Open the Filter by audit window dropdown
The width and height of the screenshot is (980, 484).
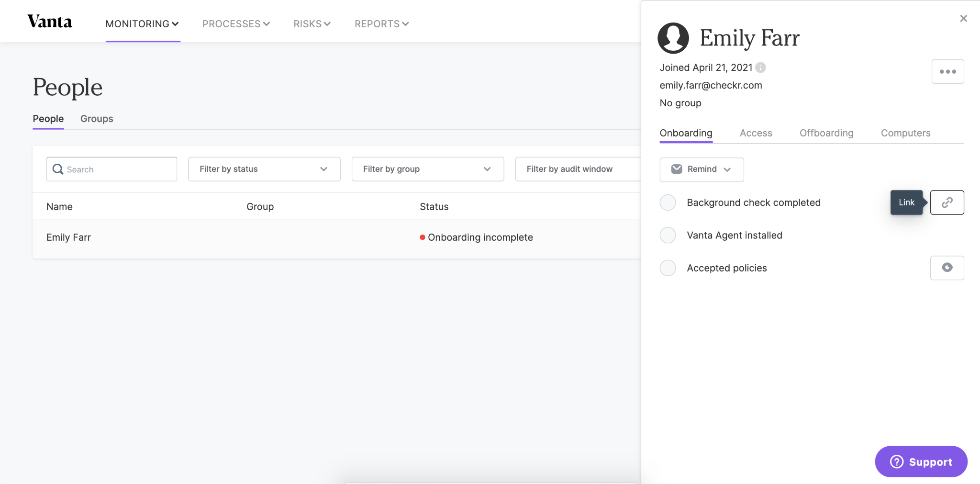(x=578, y=169)
